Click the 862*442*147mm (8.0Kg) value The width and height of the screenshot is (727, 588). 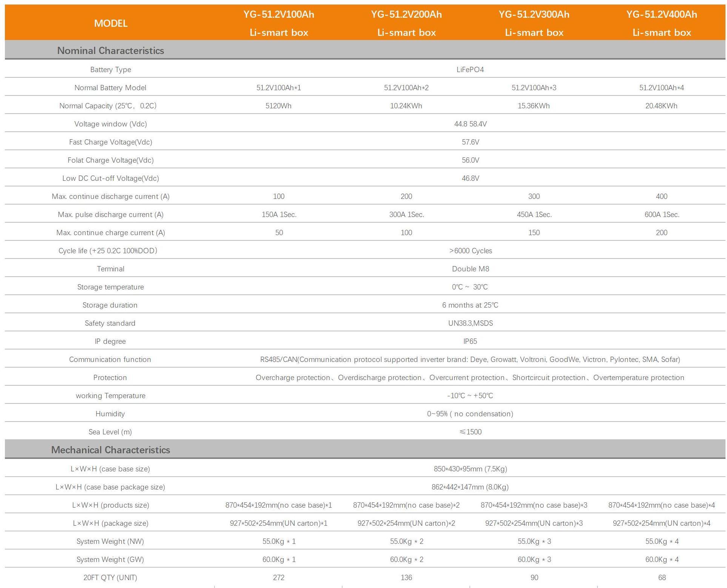point(470,487)
